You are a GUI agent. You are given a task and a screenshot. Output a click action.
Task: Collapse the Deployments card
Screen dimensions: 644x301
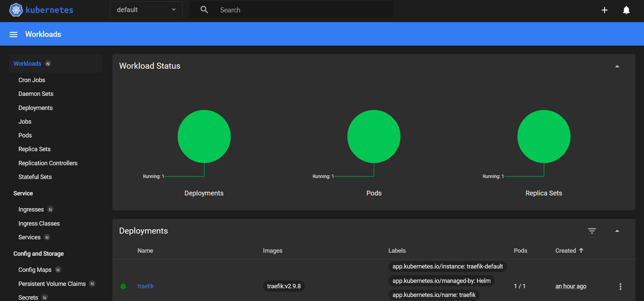[617, 231]
